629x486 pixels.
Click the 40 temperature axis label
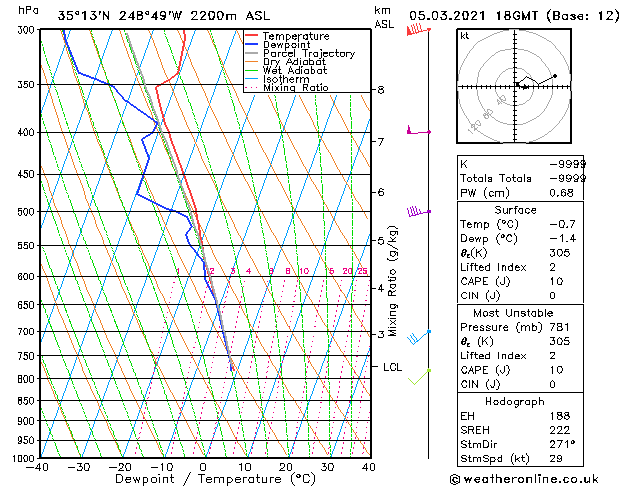click(x=368, y=467)
